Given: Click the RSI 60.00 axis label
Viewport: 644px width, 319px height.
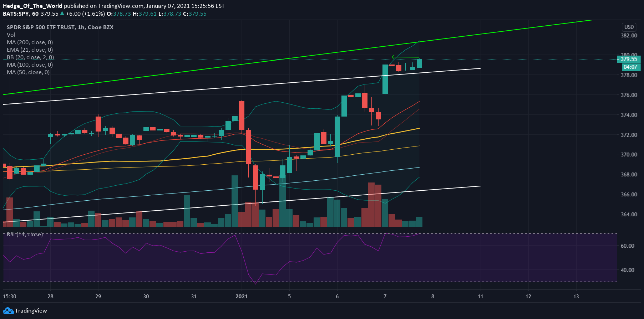Looking at the screenshot, I should coord(628,246).
